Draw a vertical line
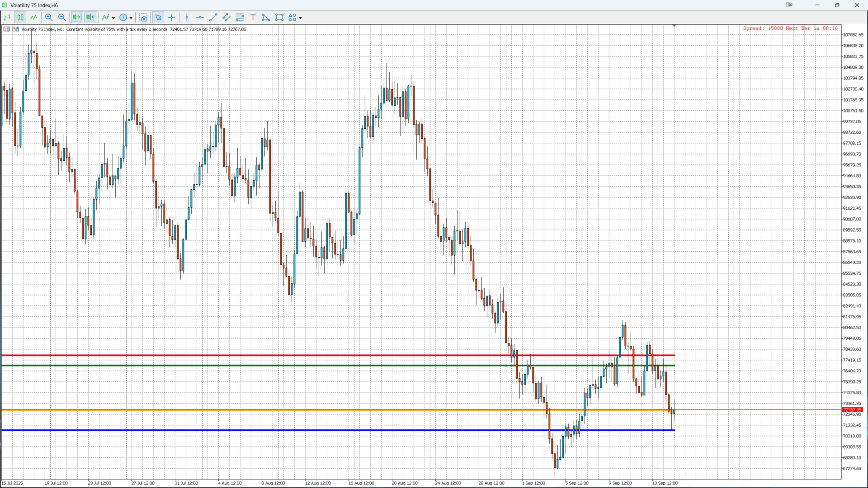This screenshot has width=868, height=488. pos(187,18)
